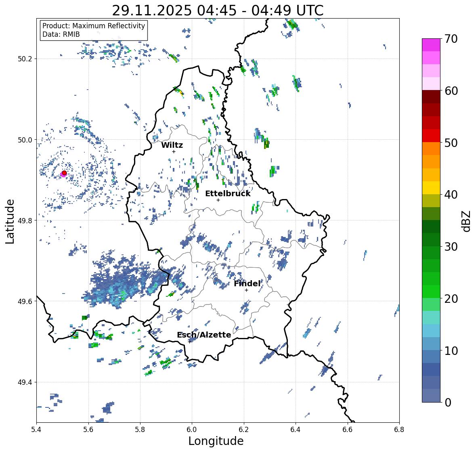Click the colorbar tick label 0

tap(448, 403)
